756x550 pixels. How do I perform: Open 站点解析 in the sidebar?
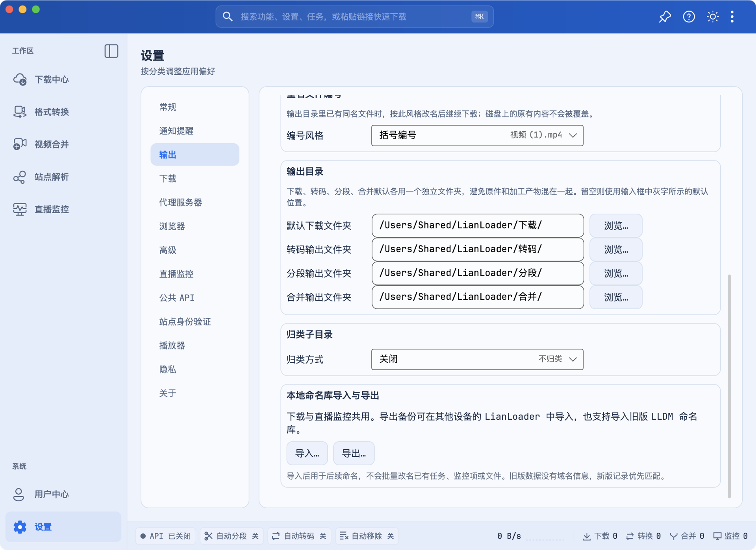[x=63, y=177]
